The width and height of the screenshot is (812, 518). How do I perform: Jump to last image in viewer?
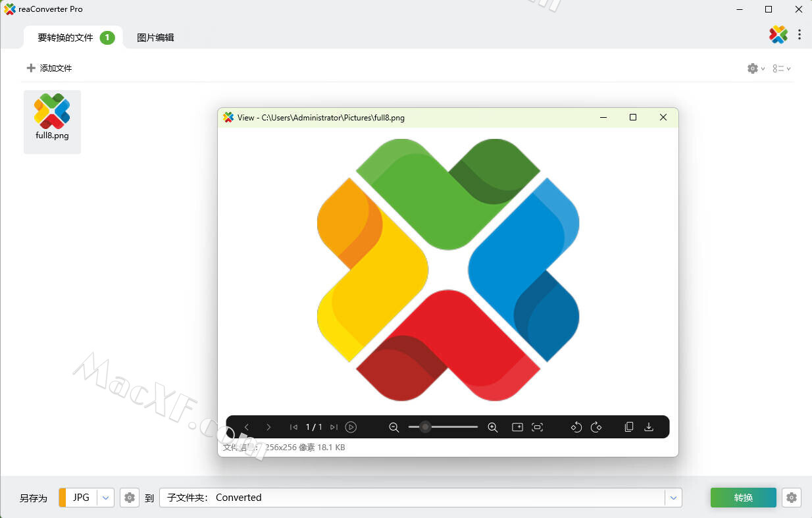334,427
